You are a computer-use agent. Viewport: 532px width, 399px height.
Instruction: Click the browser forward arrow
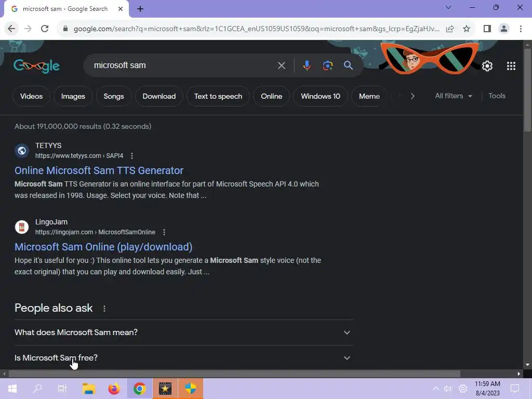click(x=28, y=29)
